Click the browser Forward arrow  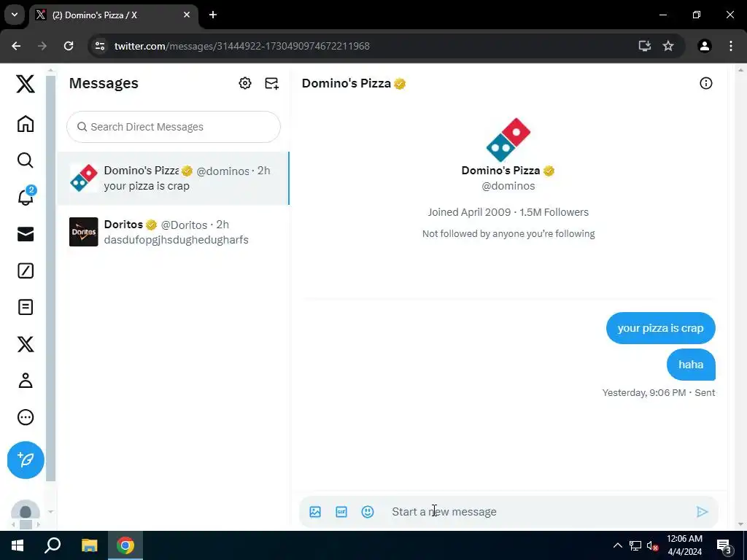(x=42, y=46)
